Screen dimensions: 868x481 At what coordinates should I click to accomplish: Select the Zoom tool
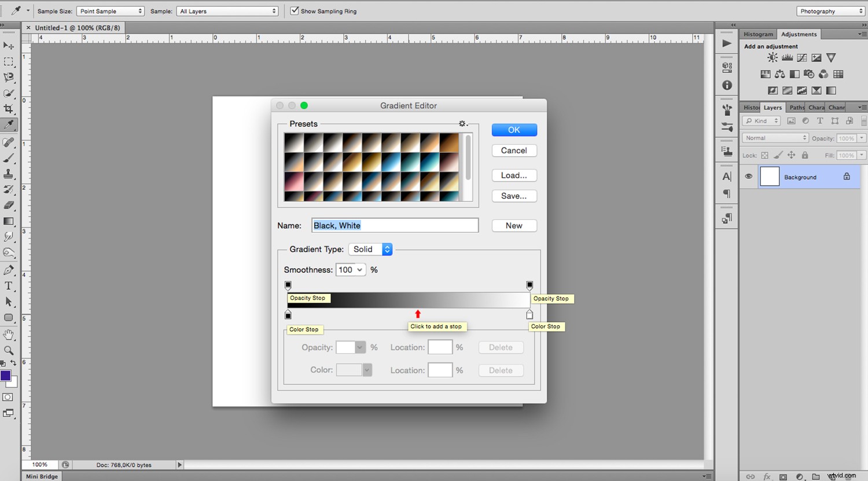(9, 350)
